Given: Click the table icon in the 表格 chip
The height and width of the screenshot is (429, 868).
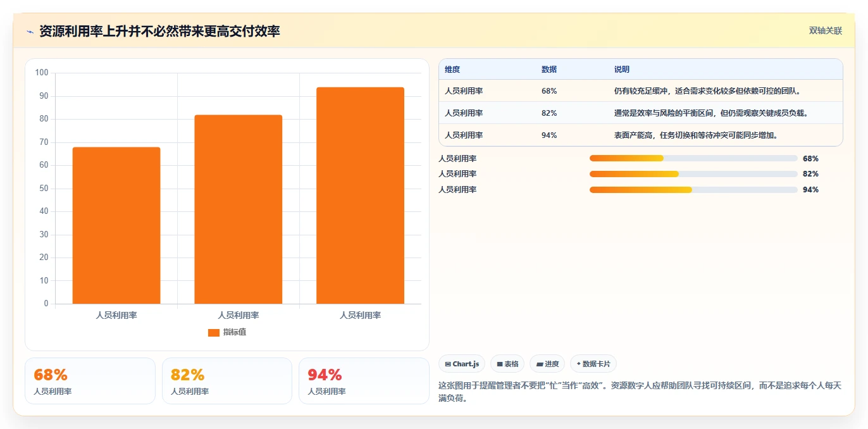Looking at the screenshot, I should coord(500,364).
